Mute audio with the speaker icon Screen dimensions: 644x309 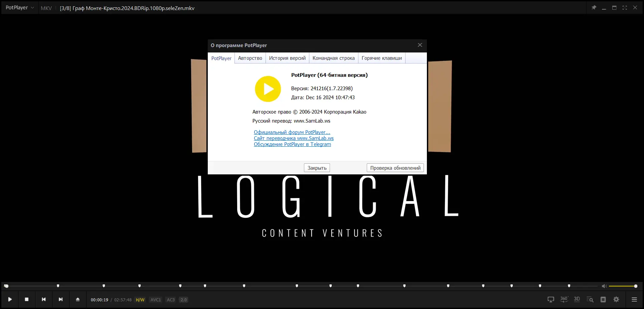[x=604, y=286]
